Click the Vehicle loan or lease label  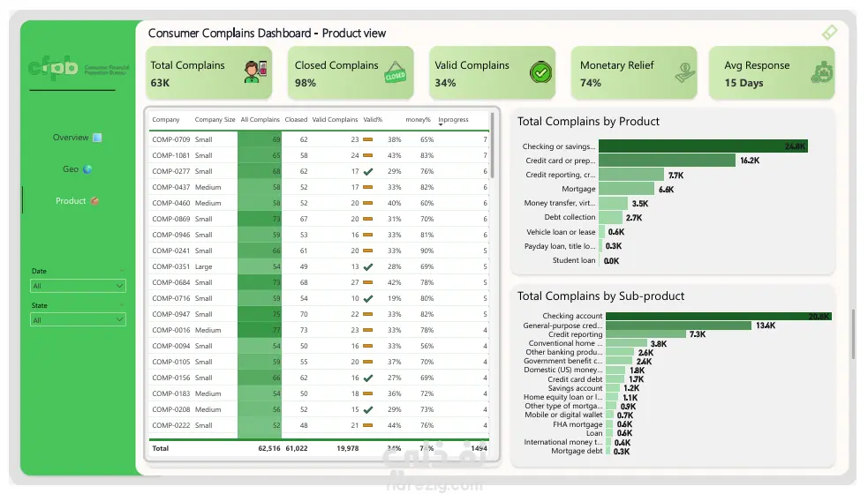(561, 232)
